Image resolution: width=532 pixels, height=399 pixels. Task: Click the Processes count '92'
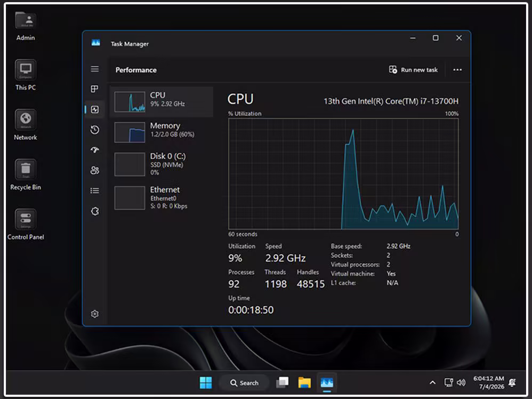point(234,284)
